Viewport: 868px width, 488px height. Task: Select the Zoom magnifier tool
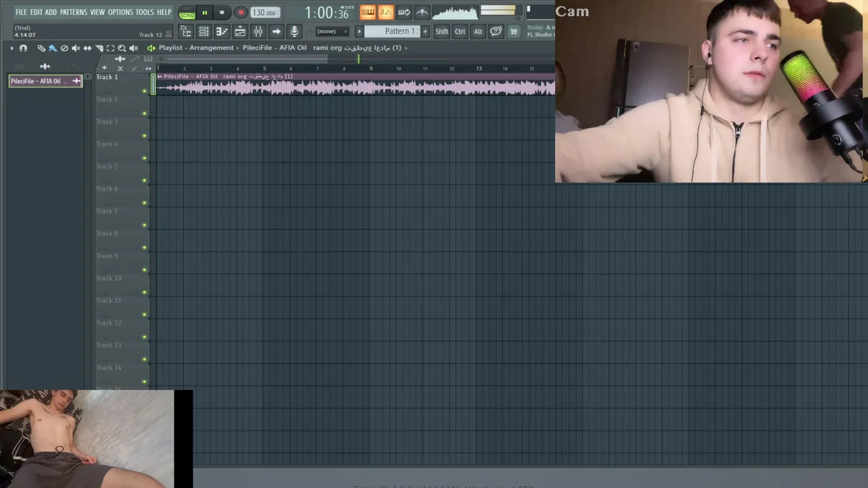pyautogui.click(x=122, y=48)
